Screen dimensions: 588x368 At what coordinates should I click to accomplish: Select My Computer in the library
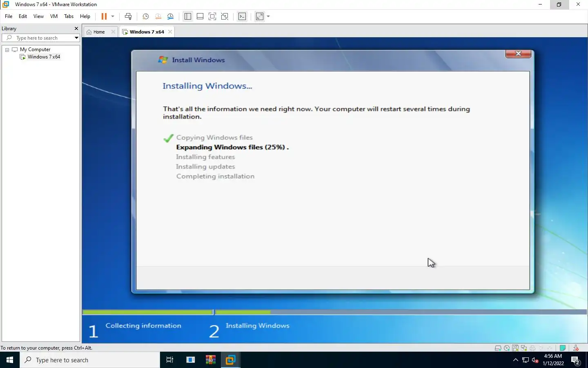click(x=35, y=49)
